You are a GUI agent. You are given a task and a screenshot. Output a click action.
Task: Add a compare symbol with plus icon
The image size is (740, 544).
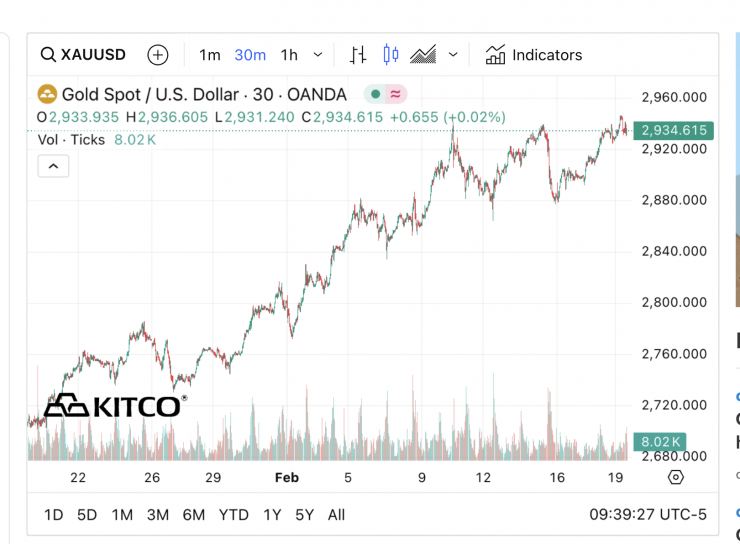point(157,55)
